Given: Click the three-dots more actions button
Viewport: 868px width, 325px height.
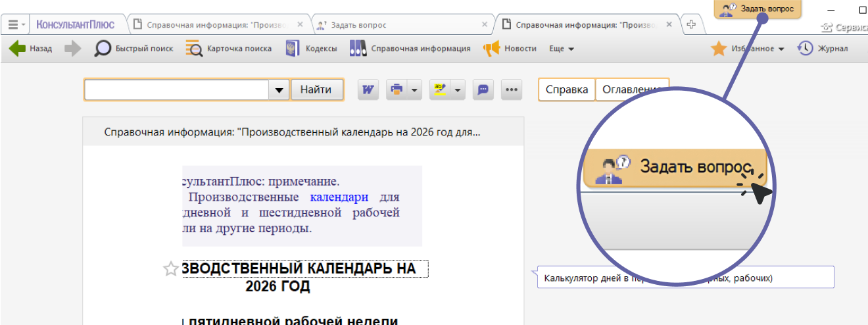Looking at the screenshot, I should click(x=512, y=90).
